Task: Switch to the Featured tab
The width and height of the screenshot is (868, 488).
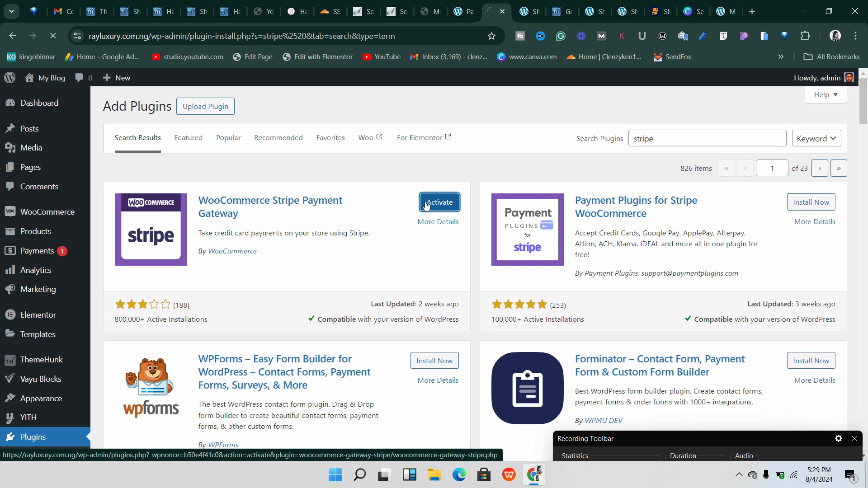Action: (188, 138)
